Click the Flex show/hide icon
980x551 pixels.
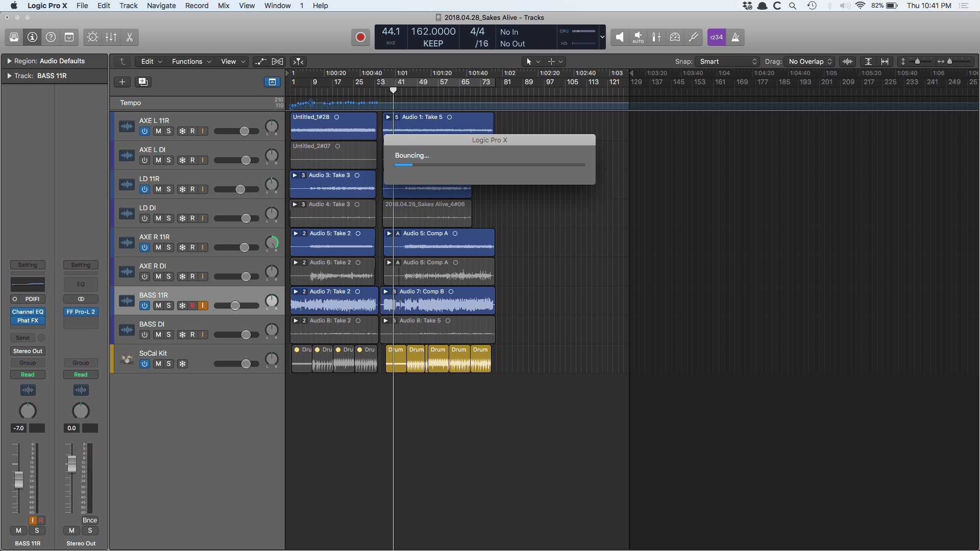click(x=277, y=62)
